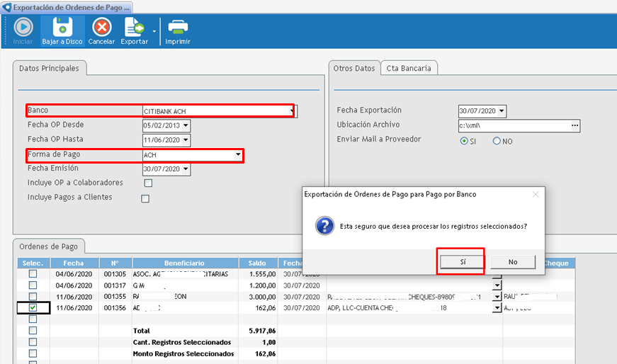Confirm processing with the Sí button
Image resolution: width=617 pixels, height=364 pixels.
(461, 261)
